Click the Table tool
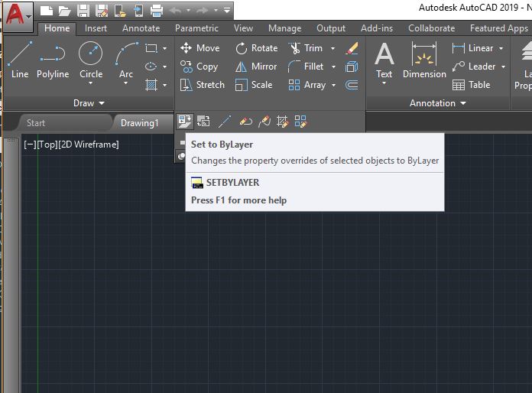 (472, 85)
